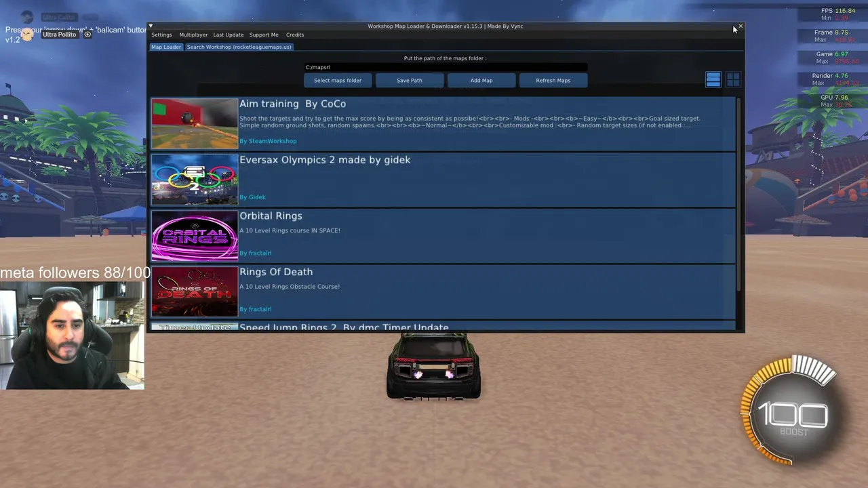The height and width of the screenshot is (488, 868).
Task: Click the Add Map button
Action: pyautogui.click(x=481, y=80)
